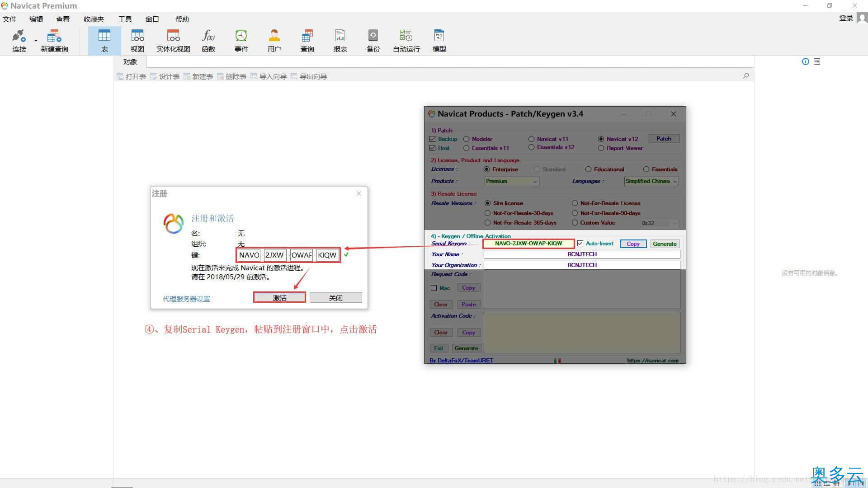Show the DDL panel icon
The height and width of the screenshot is (488, 868).
(x=817, y=61)
